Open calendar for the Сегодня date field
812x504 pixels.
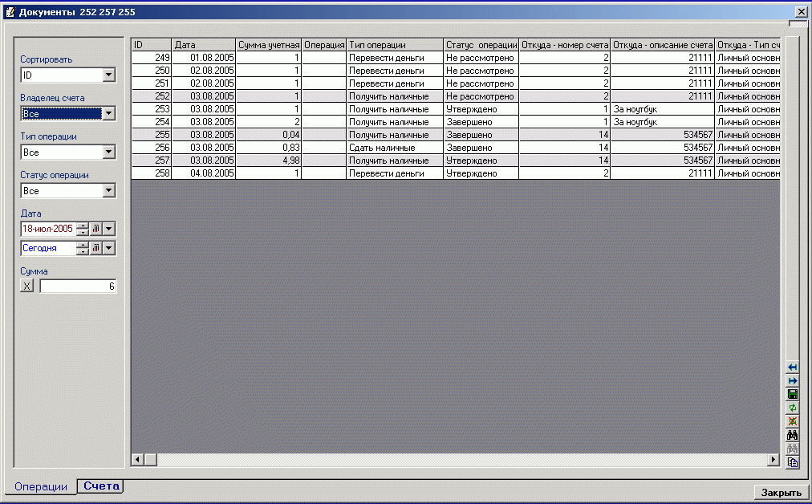click(95, 248)
